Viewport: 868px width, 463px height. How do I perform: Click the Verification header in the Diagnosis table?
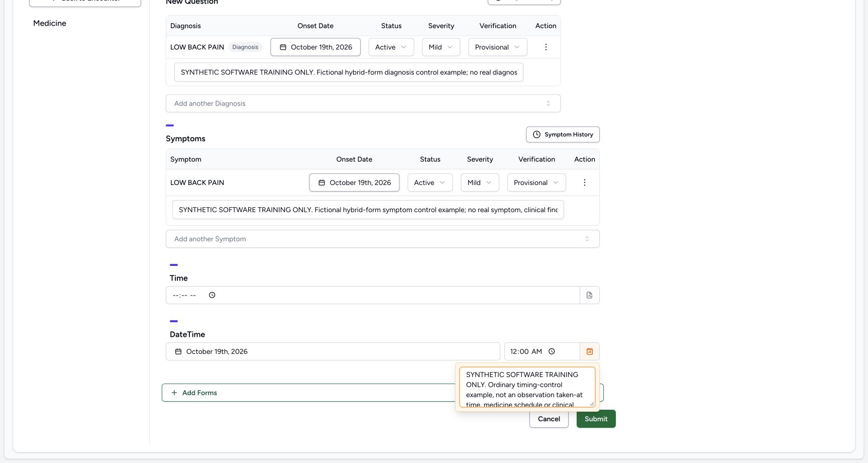click(498, 26)
